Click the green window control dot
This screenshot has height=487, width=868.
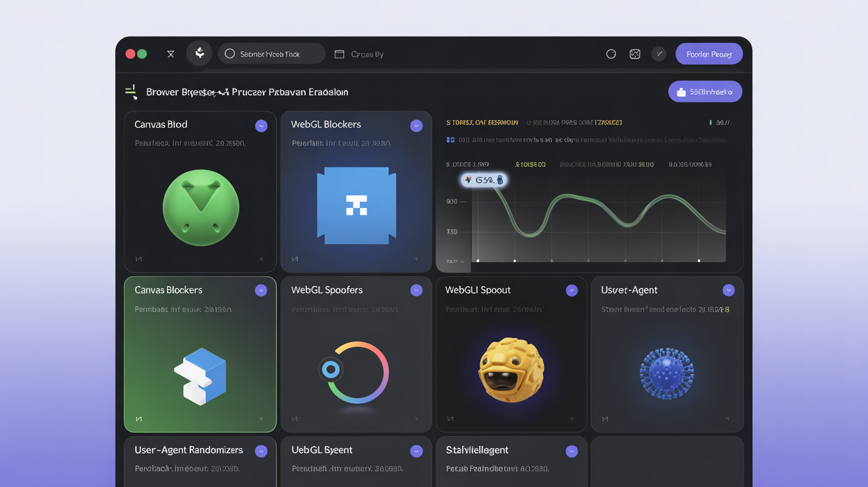click(142, 54)
